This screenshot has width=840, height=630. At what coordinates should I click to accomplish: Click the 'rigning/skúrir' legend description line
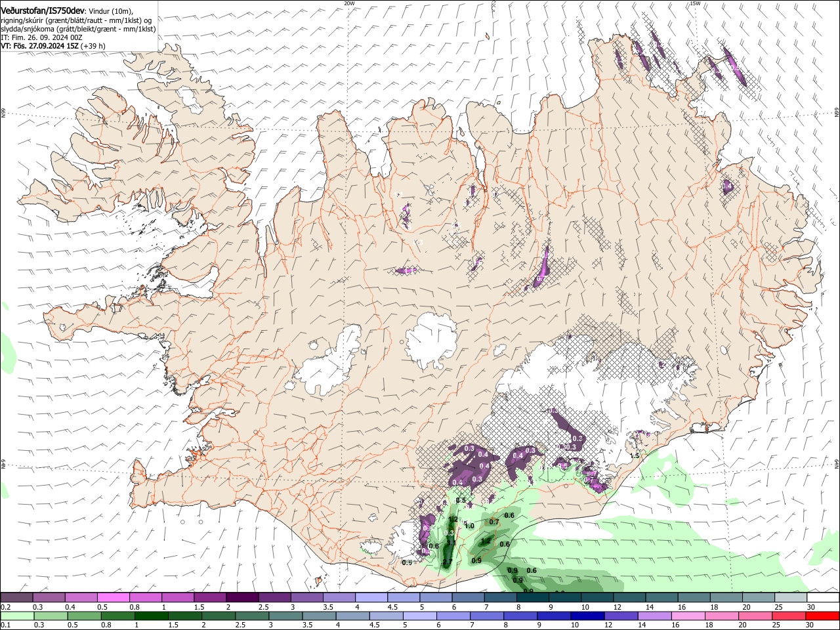(x=77, y=20)
